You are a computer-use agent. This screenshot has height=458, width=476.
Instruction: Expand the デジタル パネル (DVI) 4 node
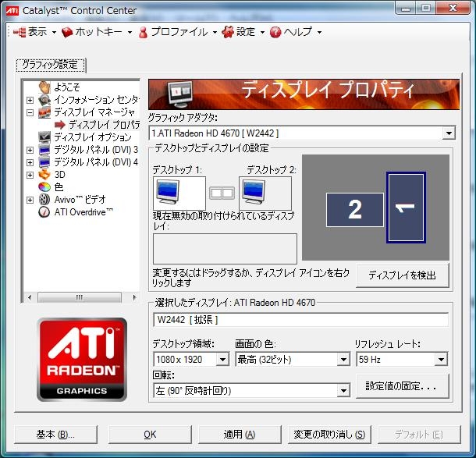click(30, 162)
